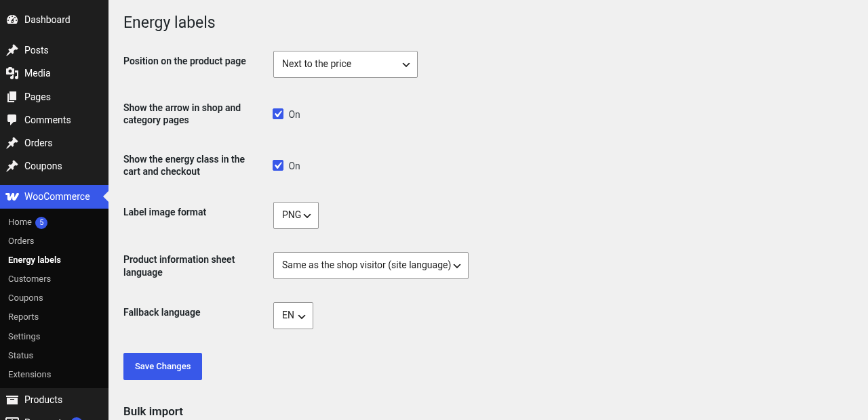Open the Label image format dropdown
This screenshot has height=420, width=868.
tap(296, 215)
